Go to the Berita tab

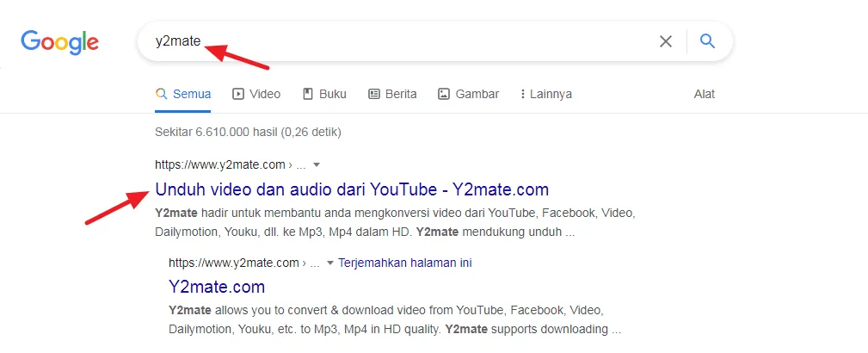pos(392,94)
